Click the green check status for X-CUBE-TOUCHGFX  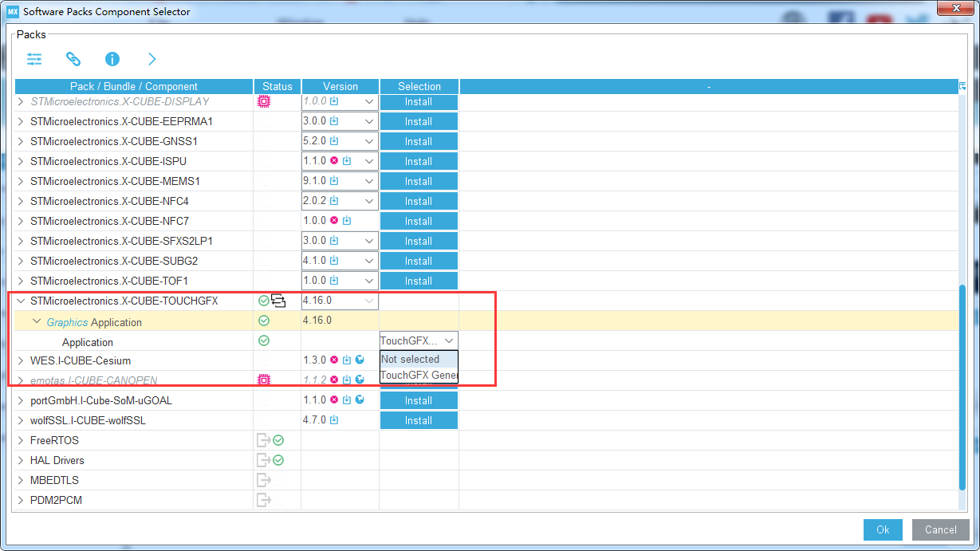pos(264,301)
